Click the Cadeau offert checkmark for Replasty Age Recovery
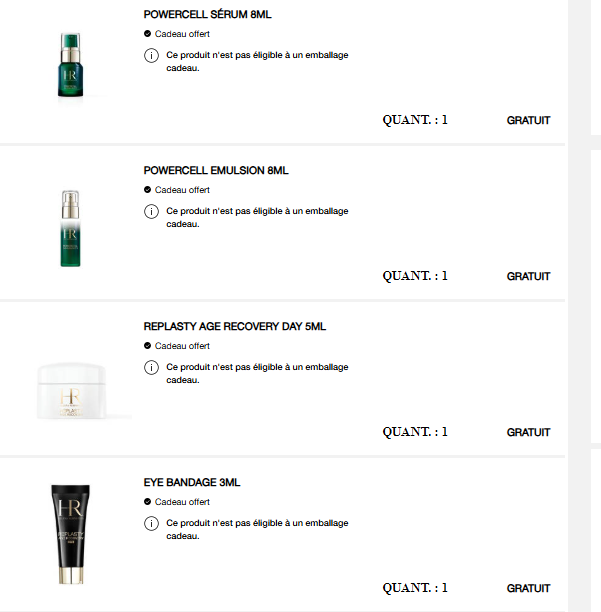 (x=147, y=346)
